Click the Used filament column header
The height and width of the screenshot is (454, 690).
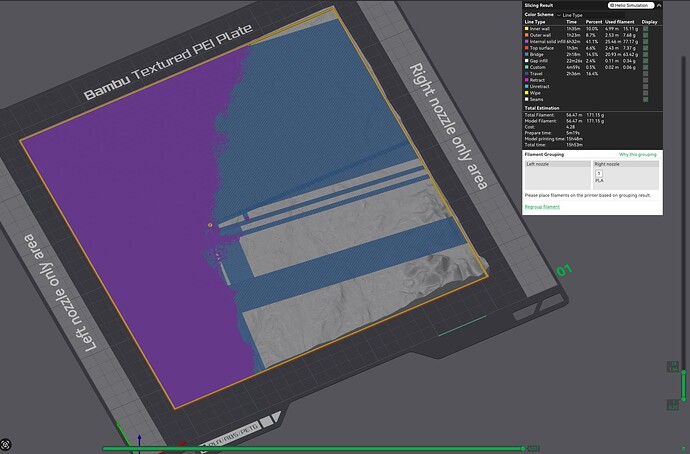click(620, 22)
